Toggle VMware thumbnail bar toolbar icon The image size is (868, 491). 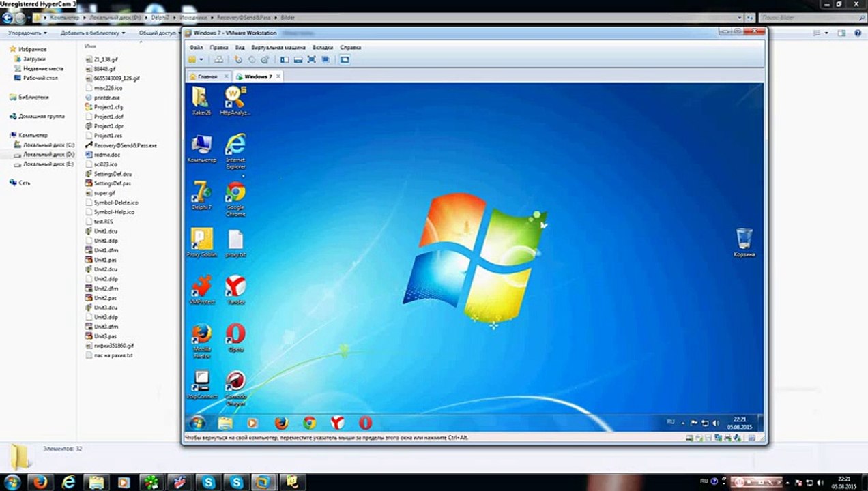[x=298, y=60]
